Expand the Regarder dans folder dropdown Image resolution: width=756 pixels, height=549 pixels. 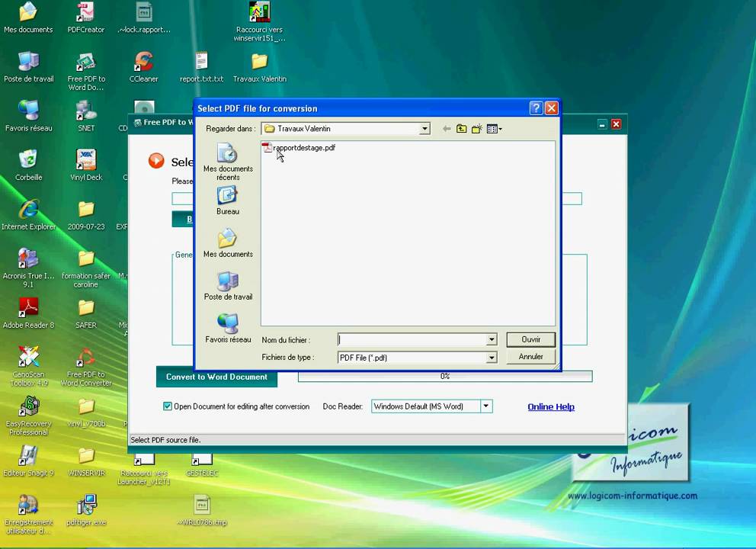pyautogui.click(x=424, y=129)
